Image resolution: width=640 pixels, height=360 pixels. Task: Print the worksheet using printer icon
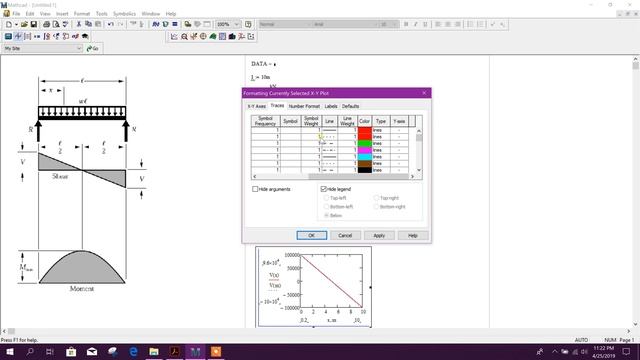[46, 24]
